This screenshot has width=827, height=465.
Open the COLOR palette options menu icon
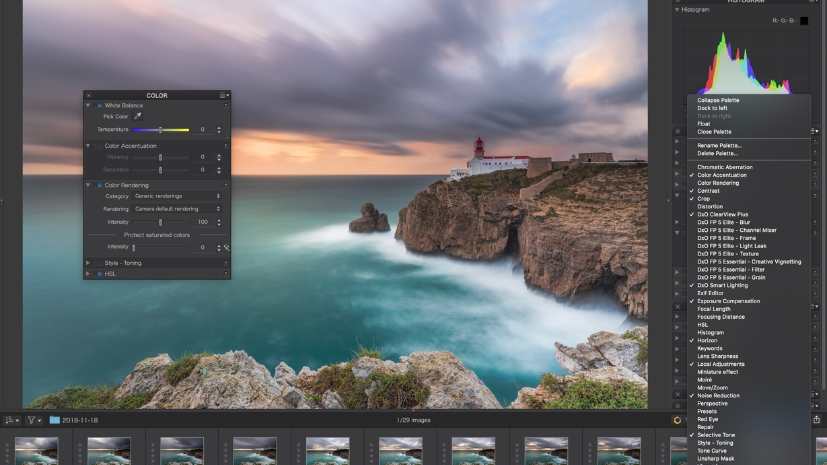click(223, 95)
